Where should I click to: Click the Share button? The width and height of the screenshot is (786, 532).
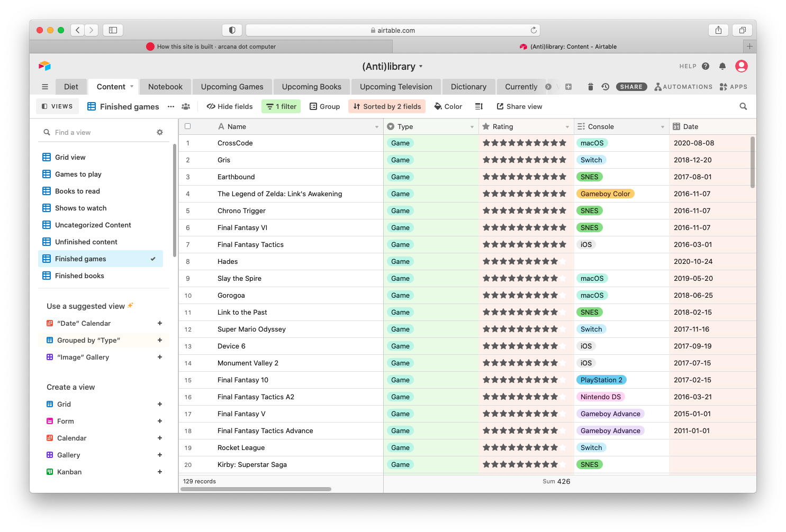(631, 87)
